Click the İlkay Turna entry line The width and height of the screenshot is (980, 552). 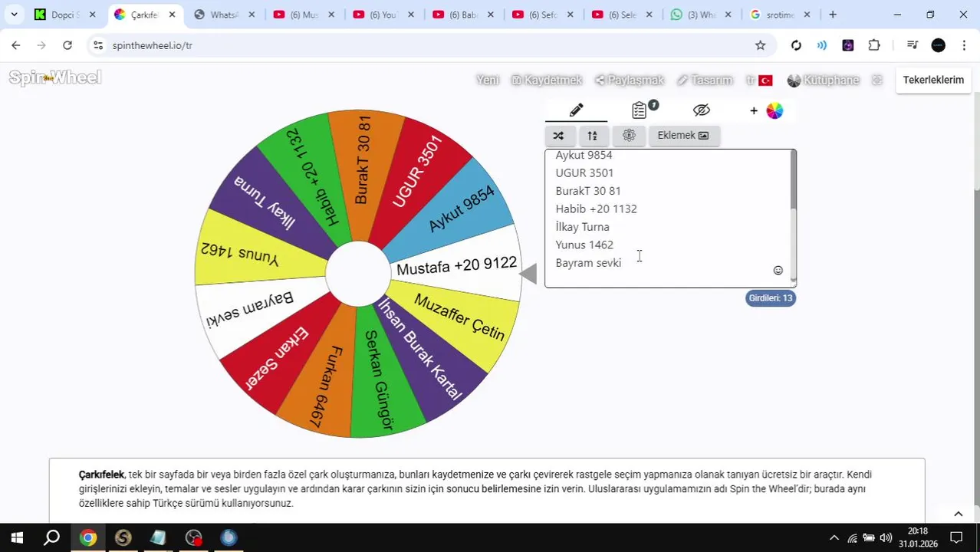[x=582, y=227]
